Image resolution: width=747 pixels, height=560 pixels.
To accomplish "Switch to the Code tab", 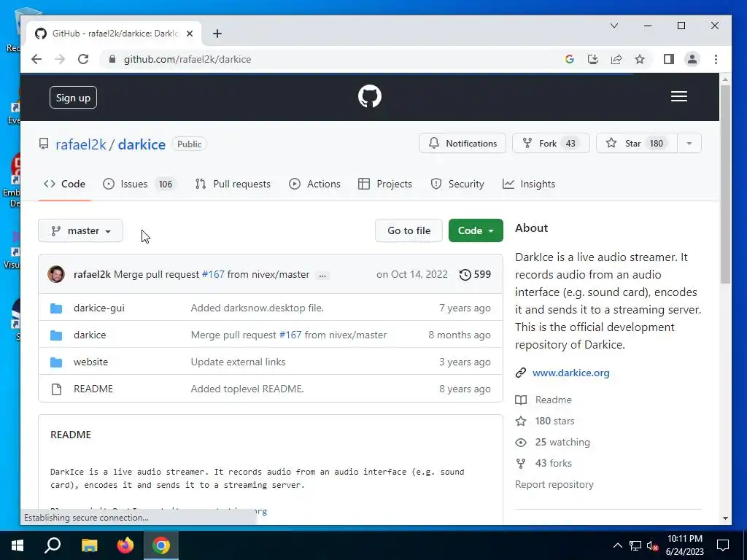I will point(64,184).
